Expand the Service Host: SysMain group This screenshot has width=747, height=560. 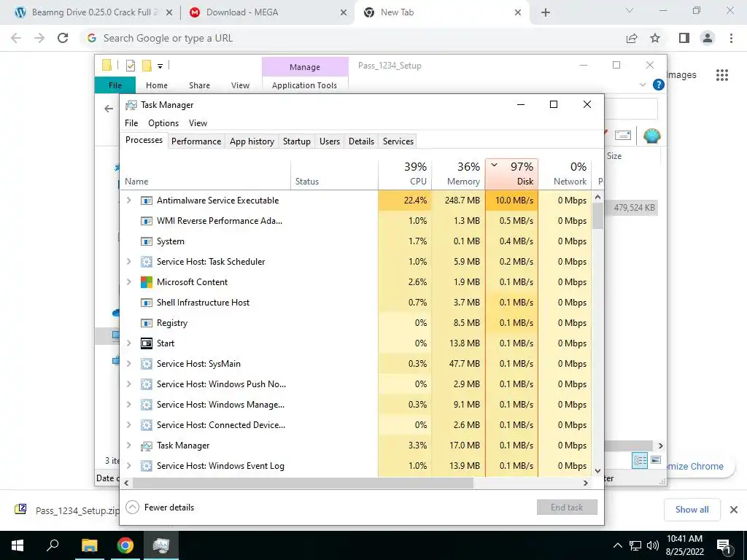click(x=128, y=364)
